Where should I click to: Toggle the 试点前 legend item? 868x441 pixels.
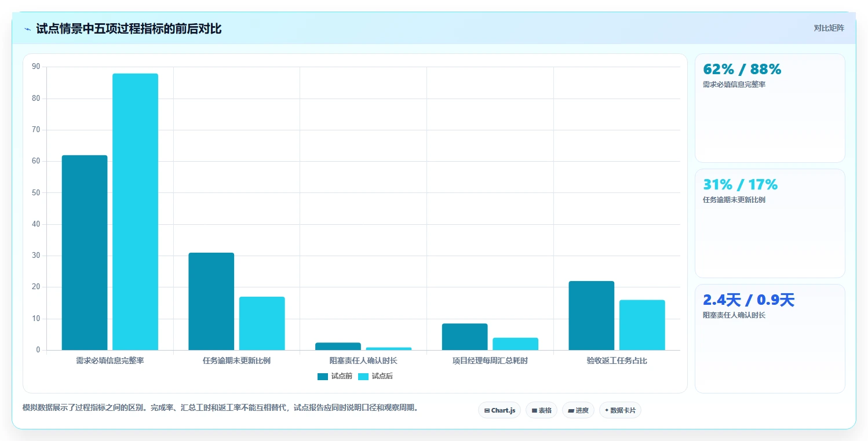coord(335,376)
